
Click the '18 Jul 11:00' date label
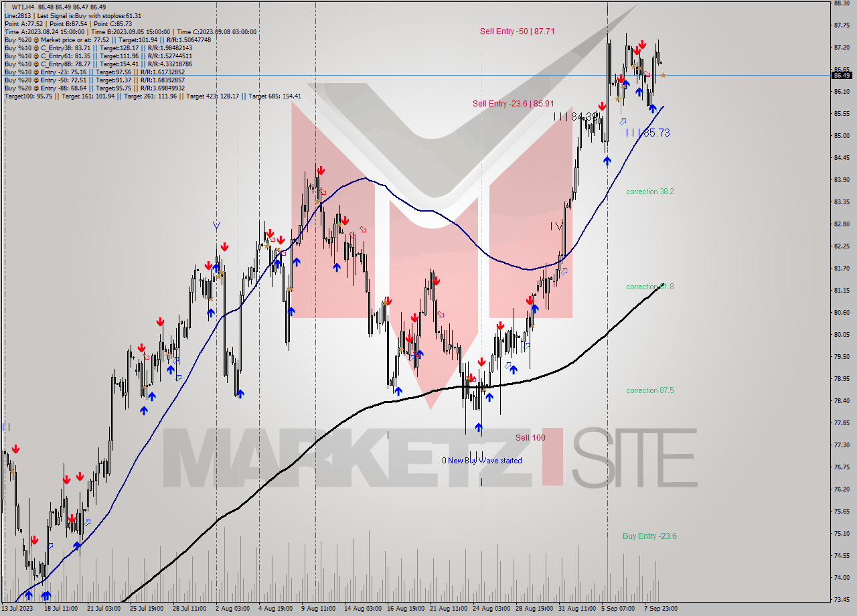pos(60,609)
